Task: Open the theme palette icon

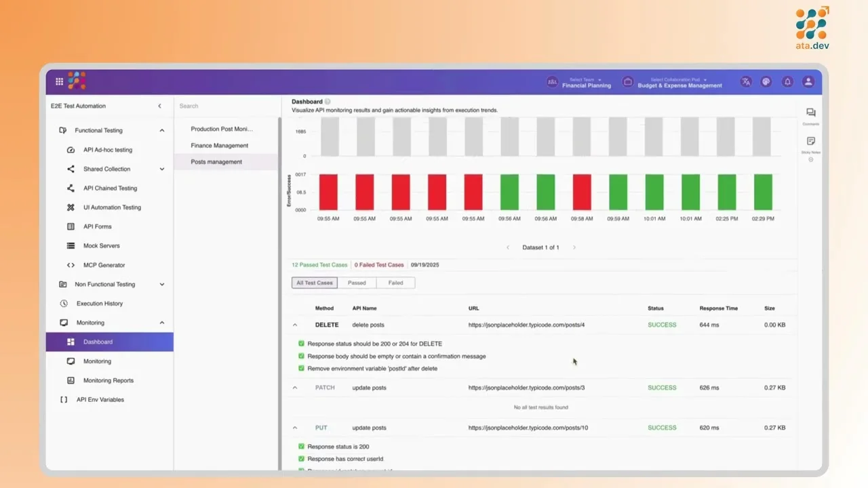Action: coord(766,81)
